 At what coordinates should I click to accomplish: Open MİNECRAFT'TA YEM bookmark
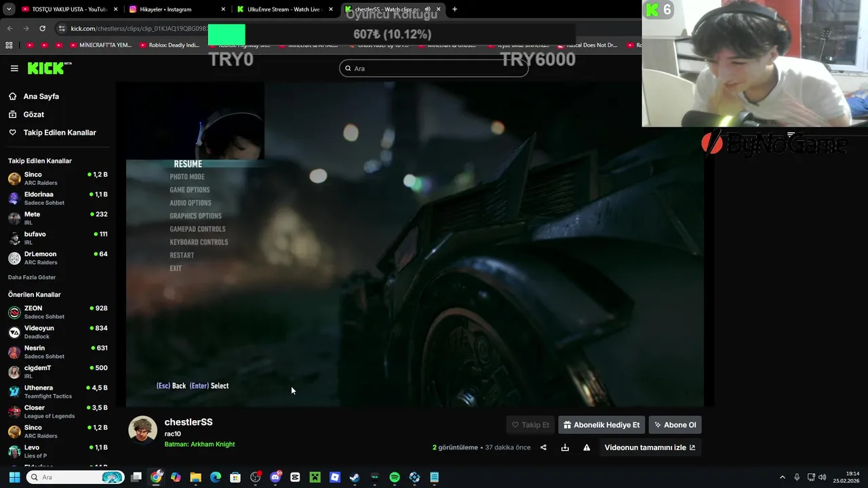(x=100, y=45)
